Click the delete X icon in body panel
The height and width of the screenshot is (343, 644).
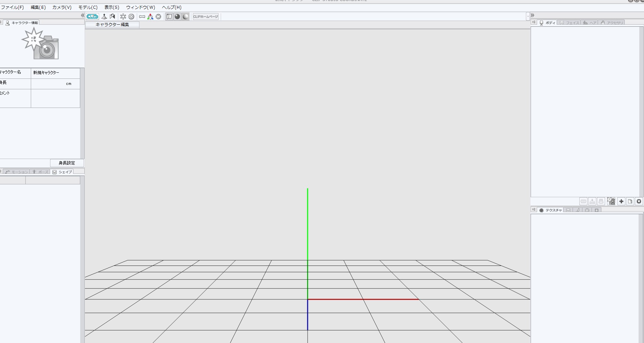point(639,201)
